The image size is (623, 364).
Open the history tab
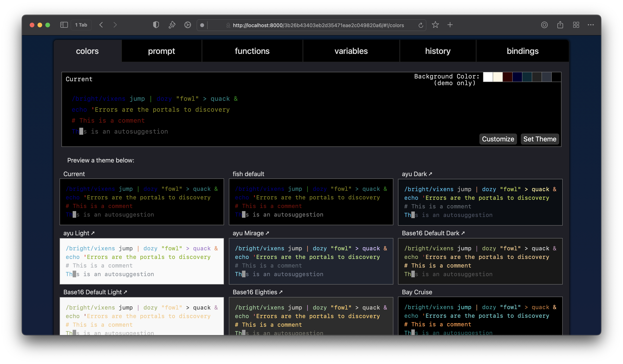pyautogui.click(x=438, y=51)
